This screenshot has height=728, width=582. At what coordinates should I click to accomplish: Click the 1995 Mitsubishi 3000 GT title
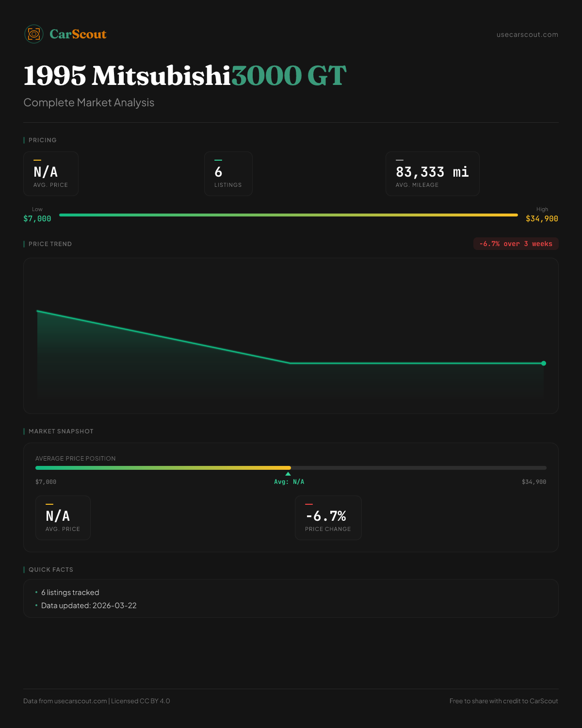click(x=185, y=76)
